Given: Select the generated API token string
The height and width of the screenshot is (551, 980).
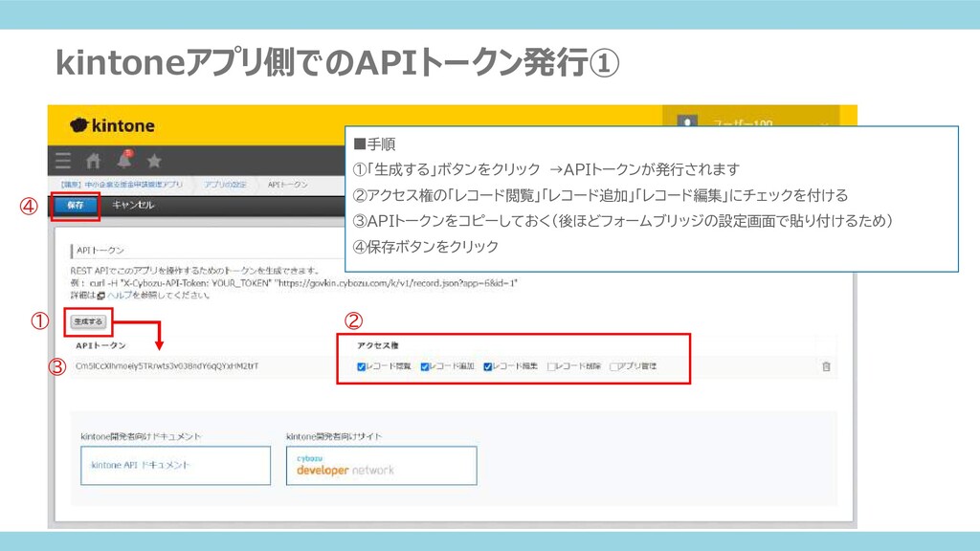Looking at the screenshot, I should pyautogui.click(x=167, y=366).
